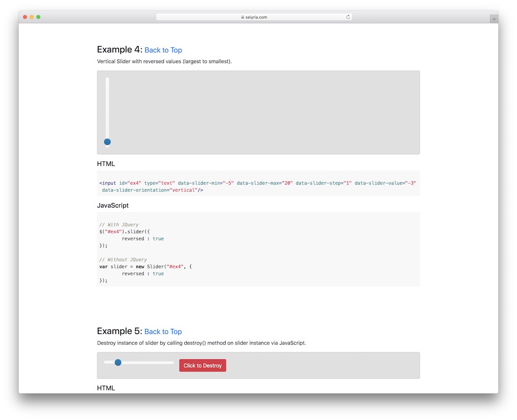Click the 'Destroy instance of slider' description
517x420 pixels.
pyautogui.click(x=202, y=343)
